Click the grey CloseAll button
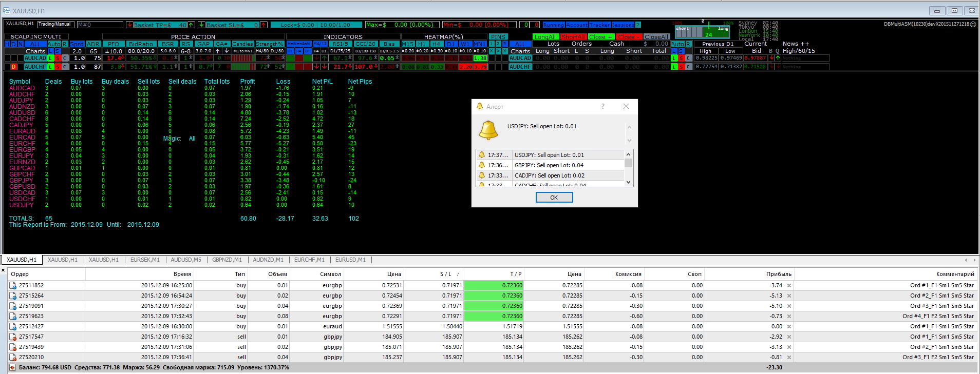Viewport: 980px width, 374px height. [656, 37]
